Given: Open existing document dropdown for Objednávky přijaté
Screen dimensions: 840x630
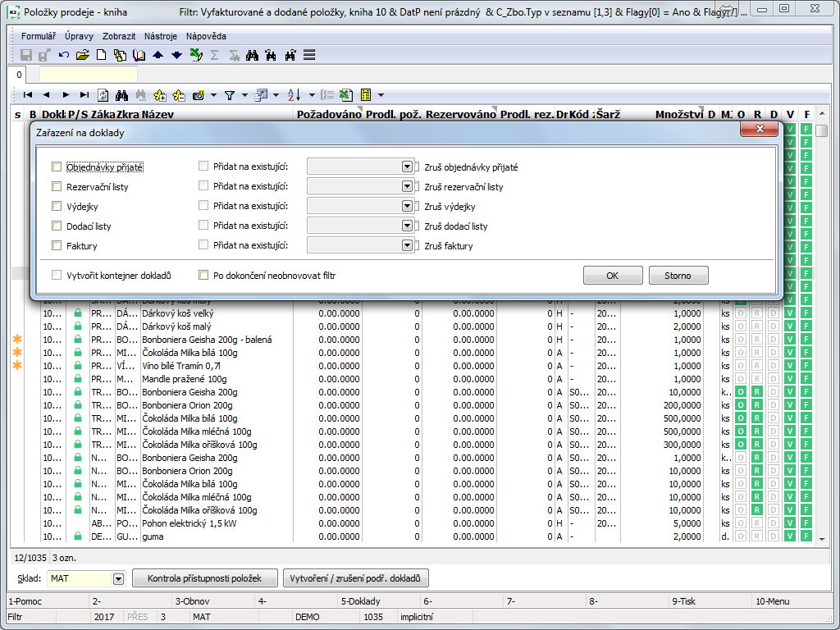Looking at the screenshot, I should 407,167.
